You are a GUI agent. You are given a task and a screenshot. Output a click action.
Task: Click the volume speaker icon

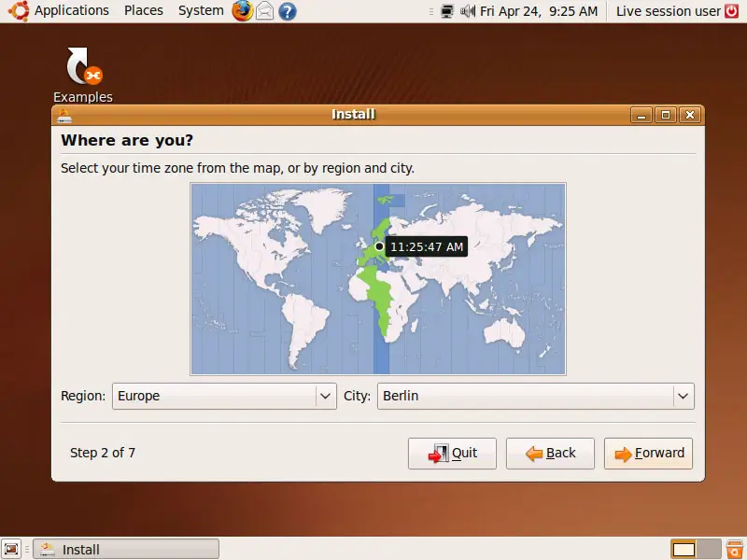click(x=468, y=11)
